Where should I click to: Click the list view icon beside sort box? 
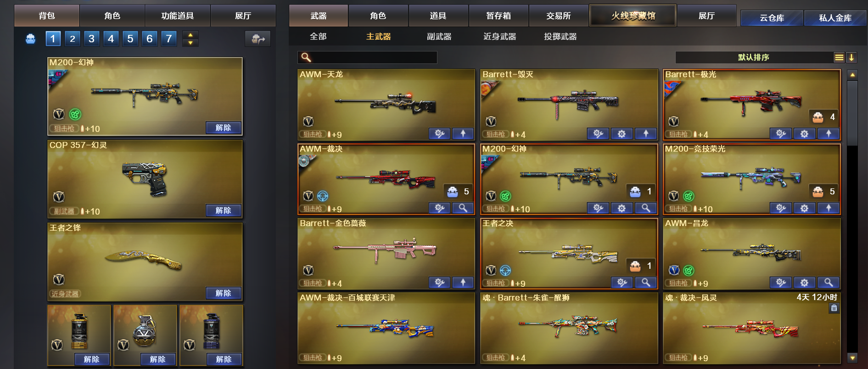pos(839,57)
